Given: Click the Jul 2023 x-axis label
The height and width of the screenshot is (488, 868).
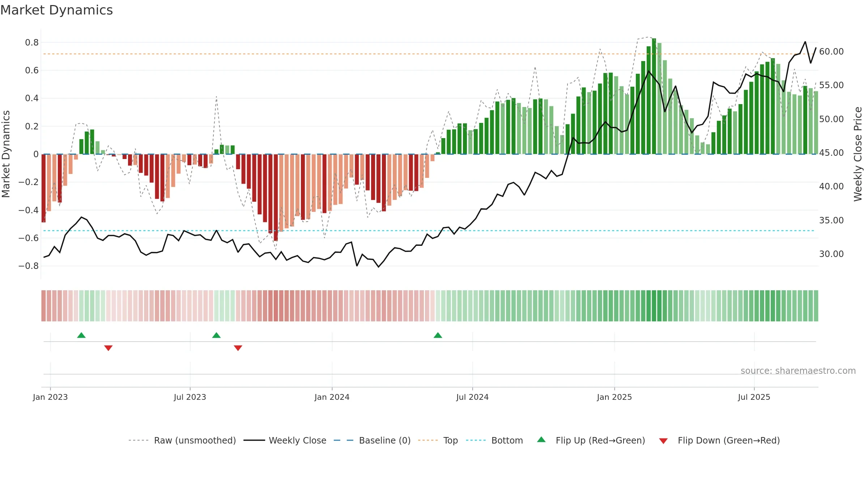Looking at the screenshot, I should [x=190, y=397].
